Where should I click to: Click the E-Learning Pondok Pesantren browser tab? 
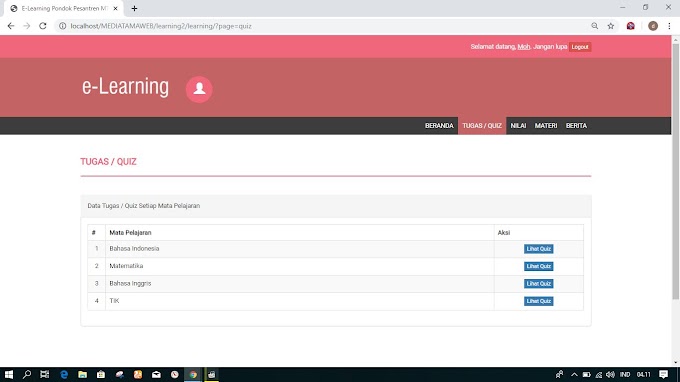63,8
